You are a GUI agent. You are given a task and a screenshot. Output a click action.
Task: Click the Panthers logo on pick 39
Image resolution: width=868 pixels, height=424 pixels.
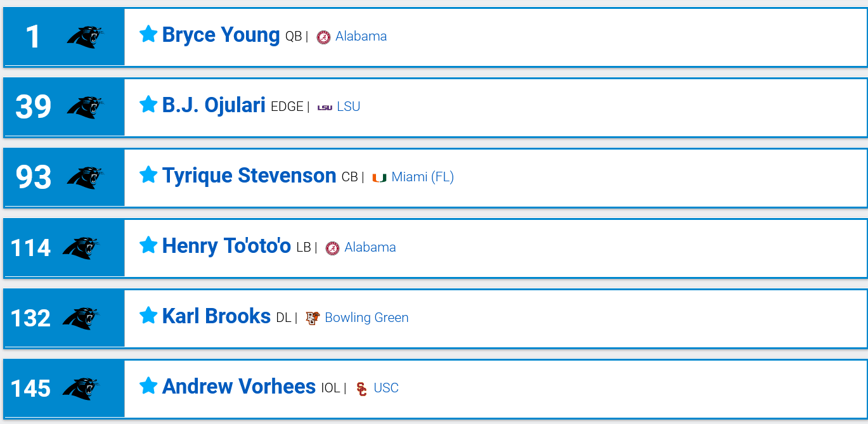tap(86, 107)
